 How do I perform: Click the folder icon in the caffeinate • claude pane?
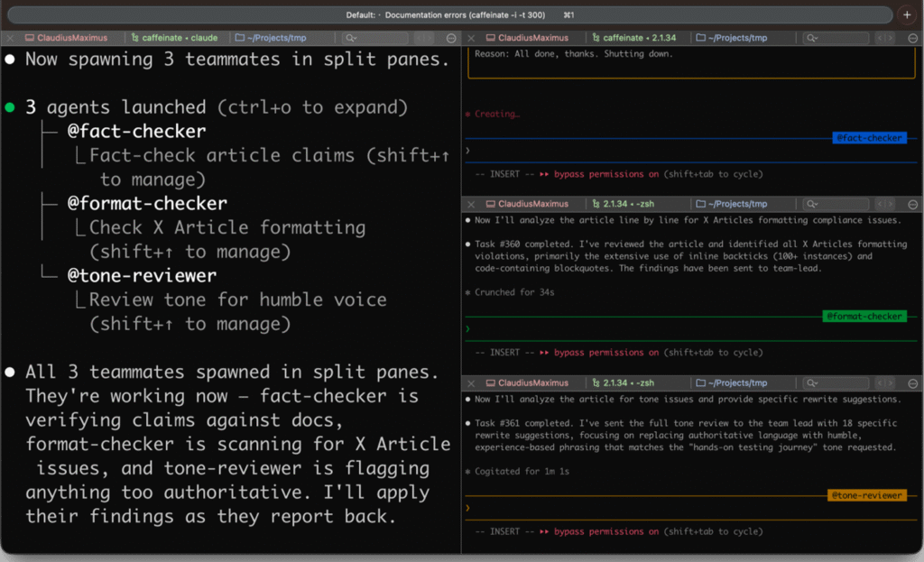240,38
